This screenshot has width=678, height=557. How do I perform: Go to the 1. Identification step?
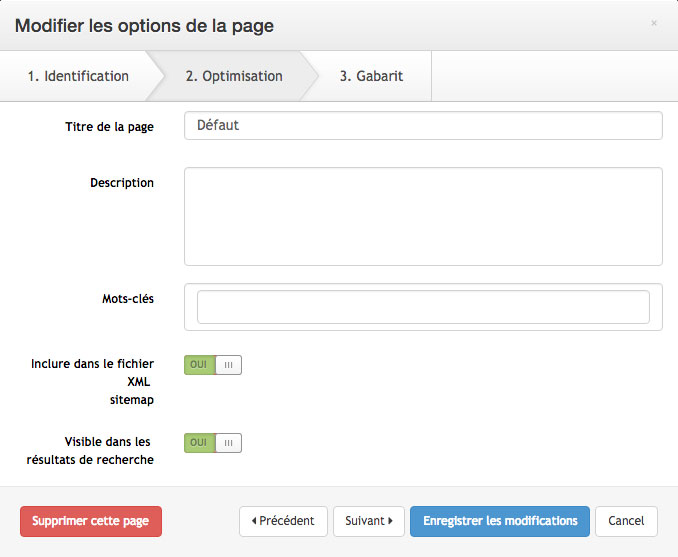coord(78,76)
